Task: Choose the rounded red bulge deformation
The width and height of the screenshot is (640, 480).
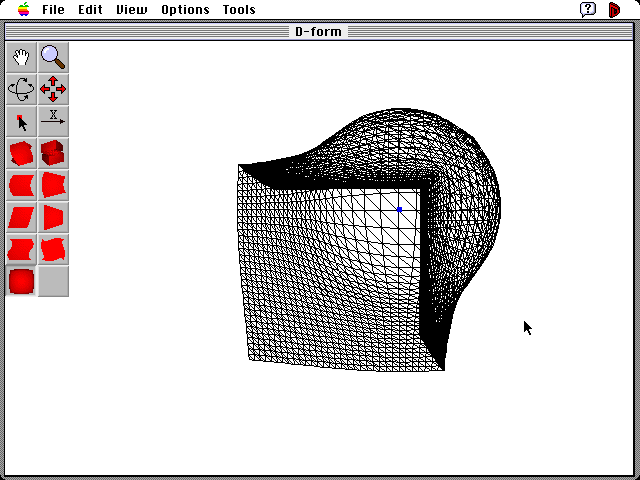Action: coord(21,281)
